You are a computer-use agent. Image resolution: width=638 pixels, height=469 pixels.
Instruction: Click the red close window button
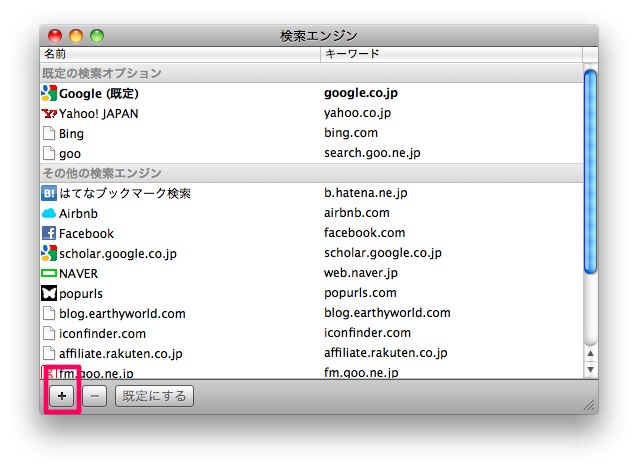click(x=55, y=36)
